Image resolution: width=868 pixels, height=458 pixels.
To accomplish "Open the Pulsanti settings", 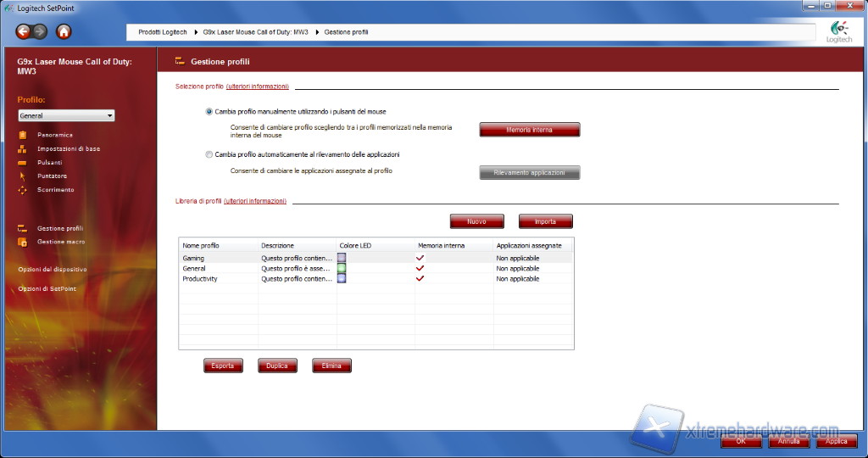I will pos(49,162).
